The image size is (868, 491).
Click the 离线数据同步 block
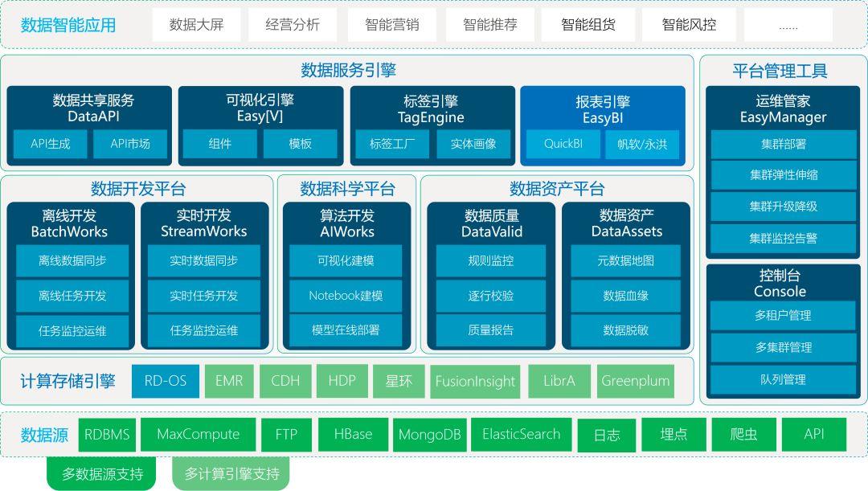click(72, 260)
